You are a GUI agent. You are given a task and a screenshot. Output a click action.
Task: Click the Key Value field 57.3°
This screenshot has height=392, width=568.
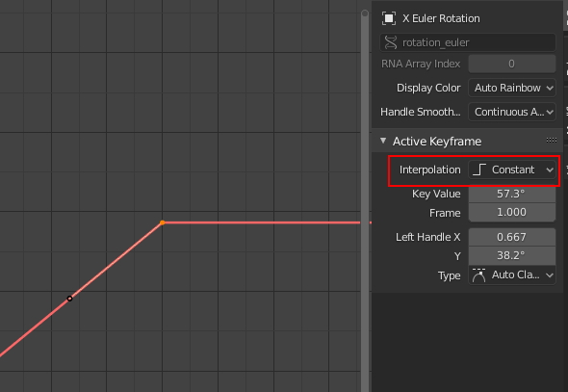click(x=512, y=194)
